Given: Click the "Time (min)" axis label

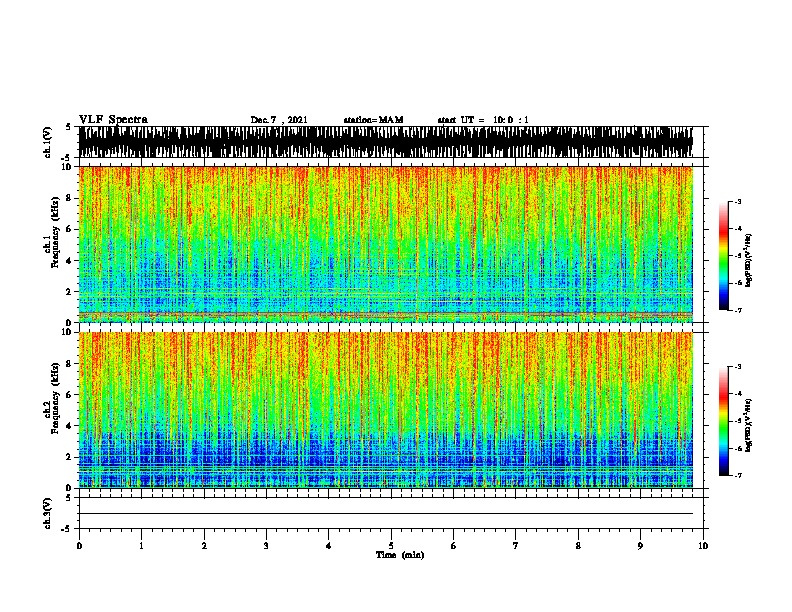Looking at the screenshot, I should click(x=400, y=555).
